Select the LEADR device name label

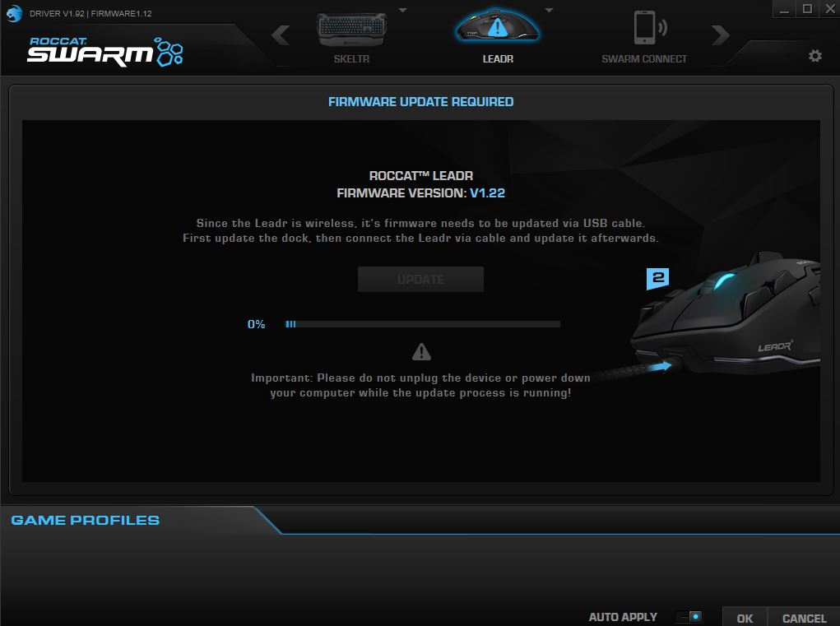pyautogui.click(x=497, y=58)
